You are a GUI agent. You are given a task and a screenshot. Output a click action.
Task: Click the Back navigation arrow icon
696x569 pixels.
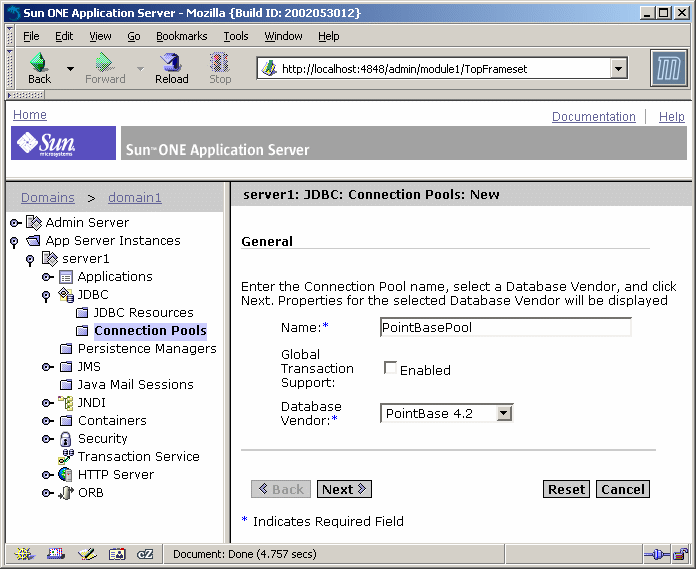39,62
